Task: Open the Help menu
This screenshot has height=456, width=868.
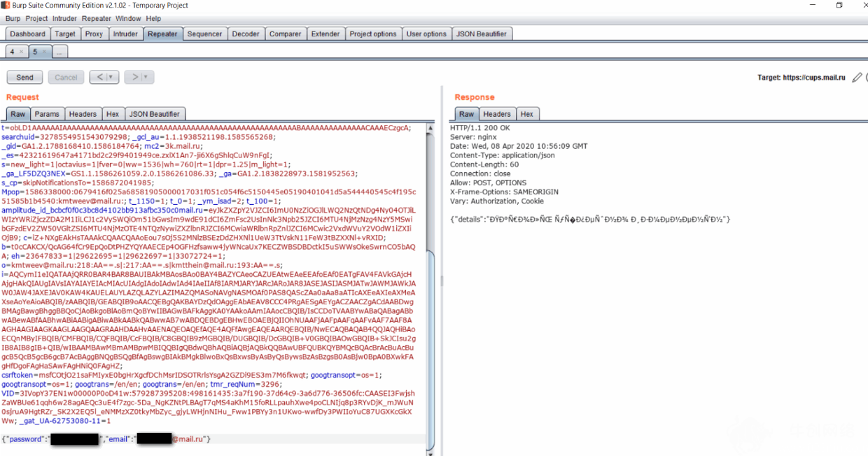Action: tap(153, 19)
